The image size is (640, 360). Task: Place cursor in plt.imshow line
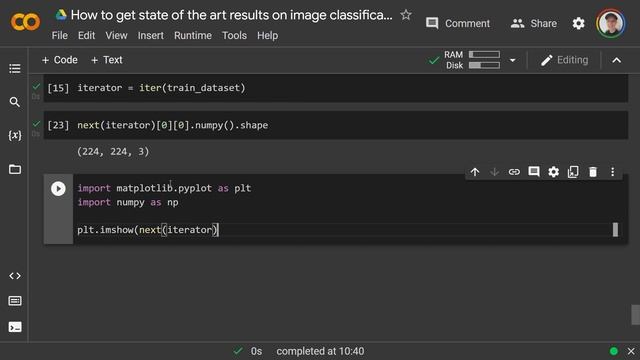(148, 230)
